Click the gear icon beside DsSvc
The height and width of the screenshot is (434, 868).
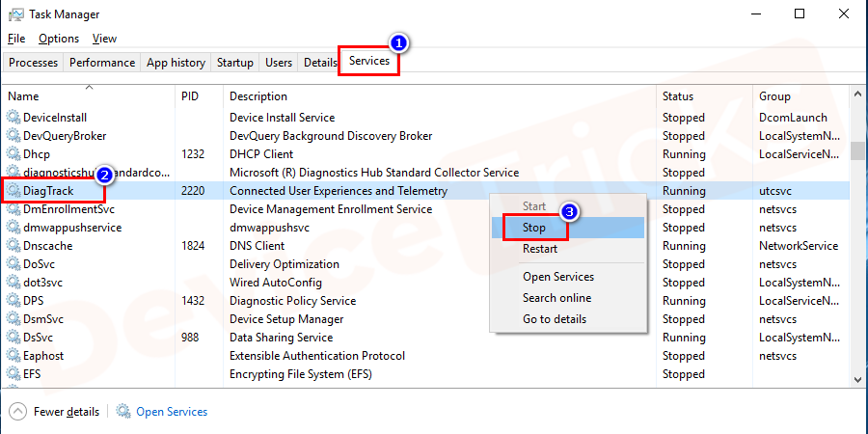[x=13, y=338]
